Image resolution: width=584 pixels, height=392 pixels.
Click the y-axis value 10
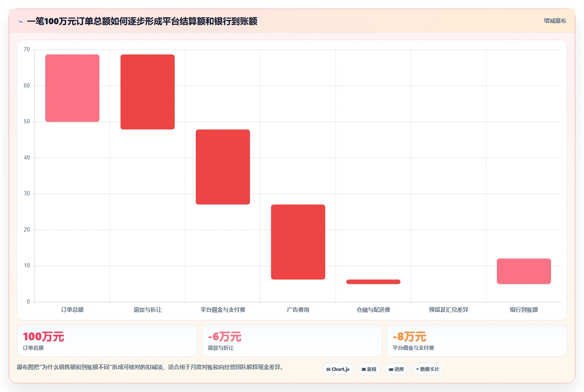(x=27, y=266)
